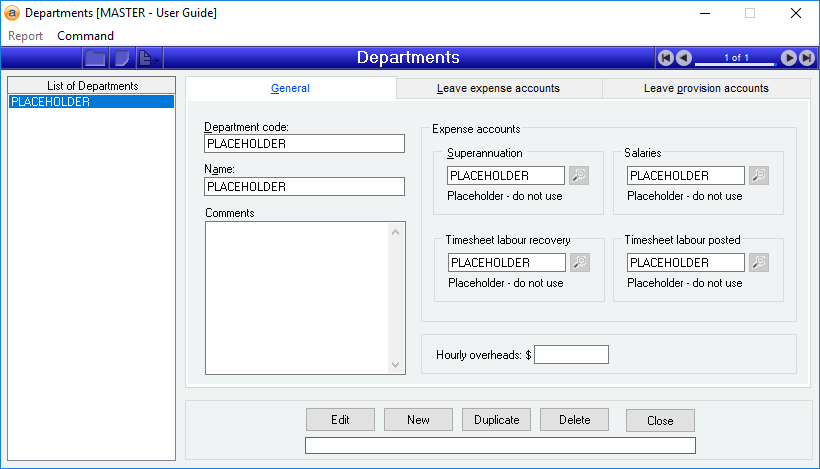Screen dimensions: 820x469
Task: Open Timesheet labour recovery lookup magnifier
Action: click(x=579, y=263)
